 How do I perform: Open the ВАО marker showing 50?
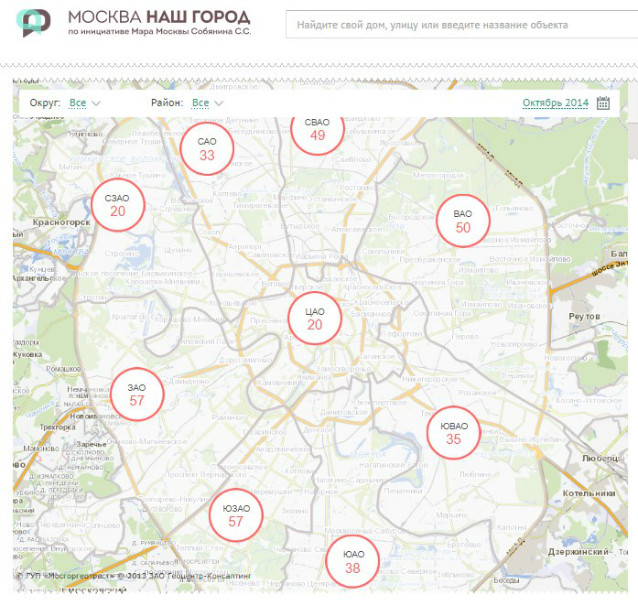click(x=462, y=221)
